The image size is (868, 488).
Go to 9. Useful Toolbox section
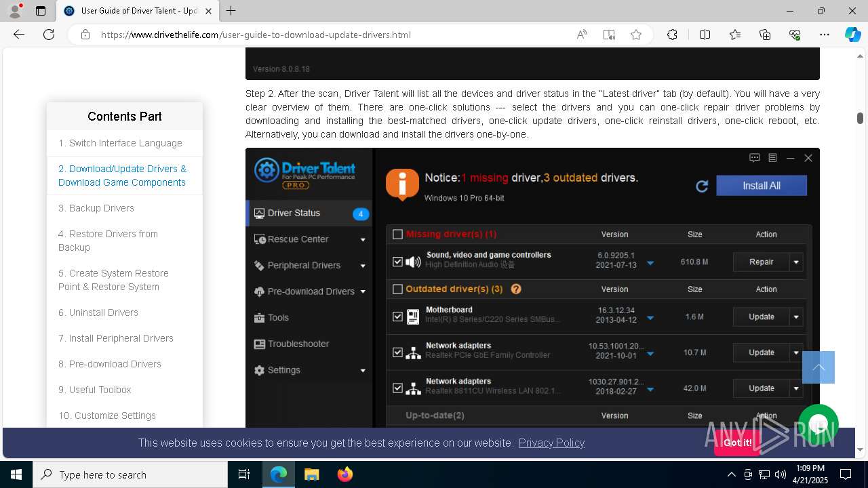[x=95, y=390]
